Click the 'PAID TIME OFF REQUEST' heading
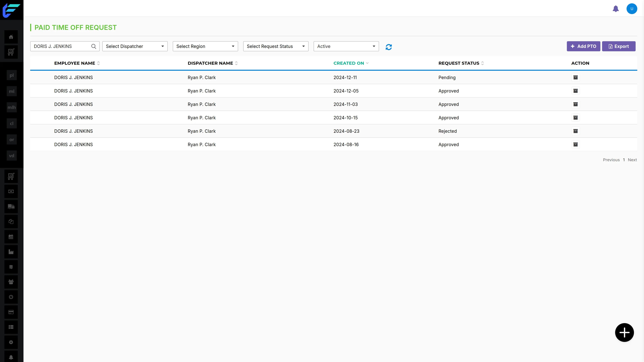This screenshot has height=362, width=644. pos(75,27)
